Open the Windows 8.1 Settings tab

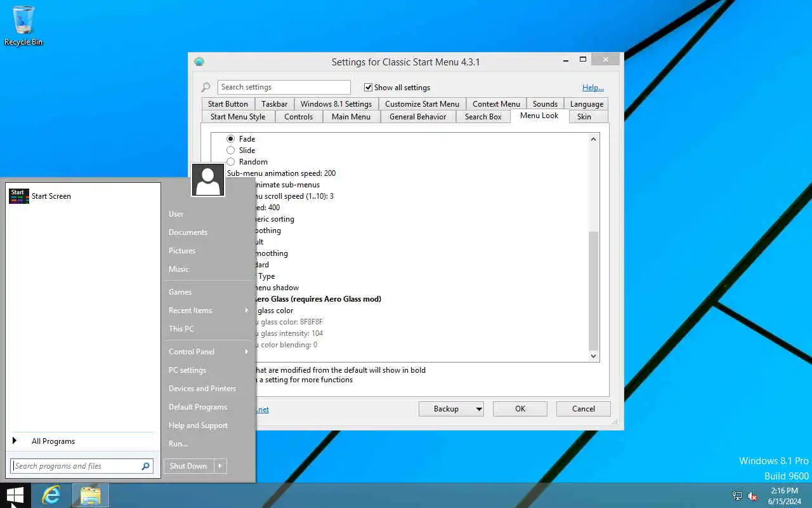click(x=336, y=104)
